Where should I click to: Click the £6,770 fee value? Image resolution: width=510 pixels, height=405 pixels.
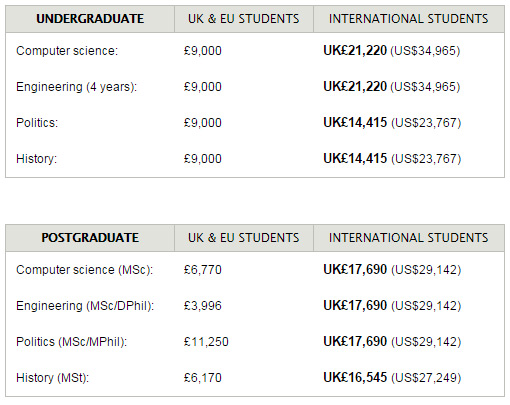tap(203, 270)
